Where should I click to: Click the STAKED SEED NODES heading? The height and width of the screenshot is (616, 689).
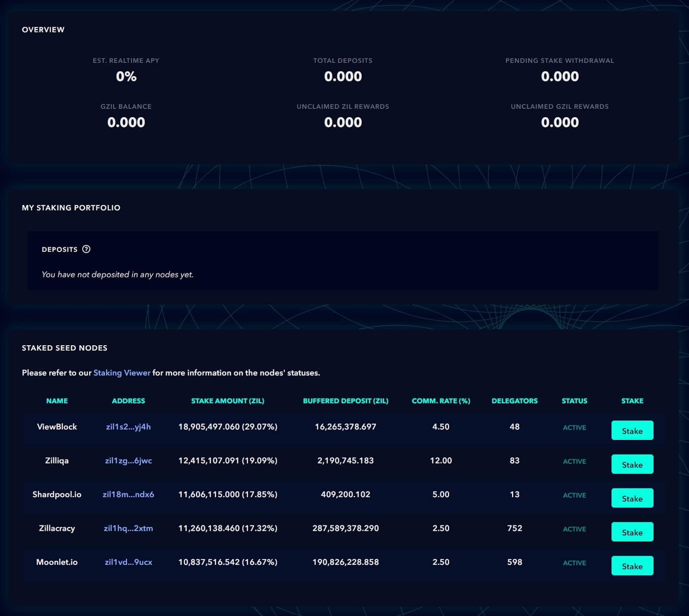tap(65, 348)
